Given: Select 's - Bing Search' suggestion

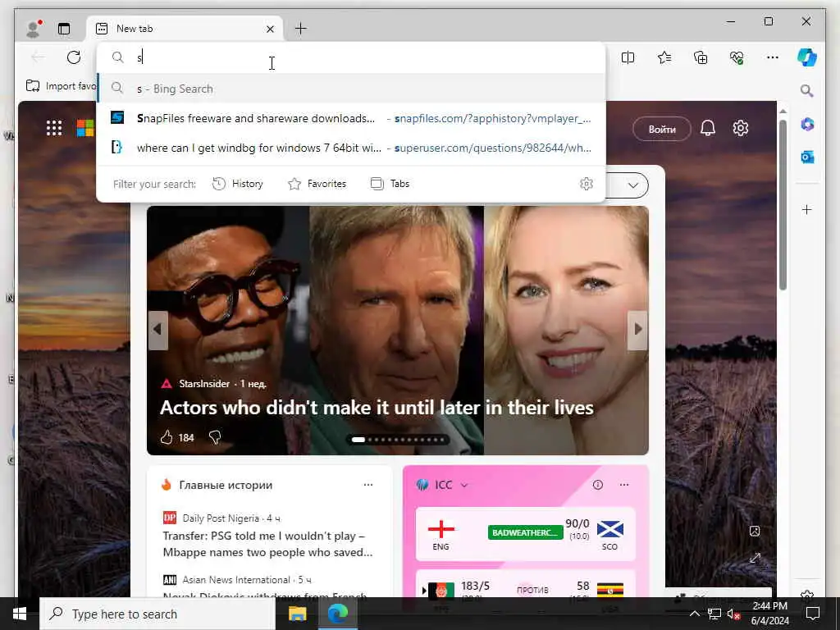Looking at the screenshot, I should point(351,89).
